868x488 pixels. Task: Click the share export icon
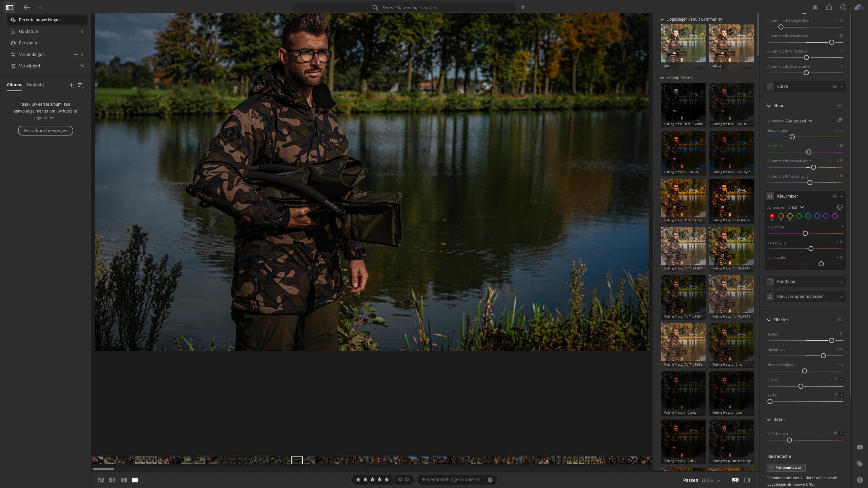829,7
